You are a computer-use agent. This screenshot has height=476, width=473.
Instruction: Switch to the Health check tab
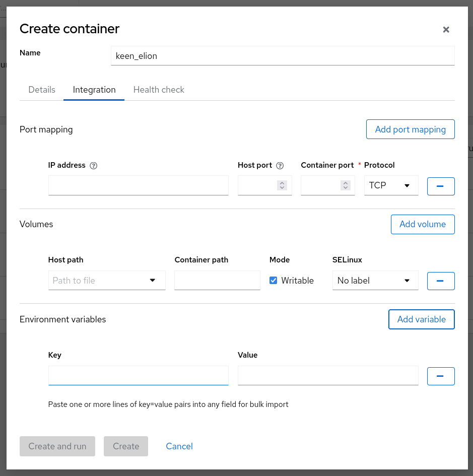coord(159,90)
